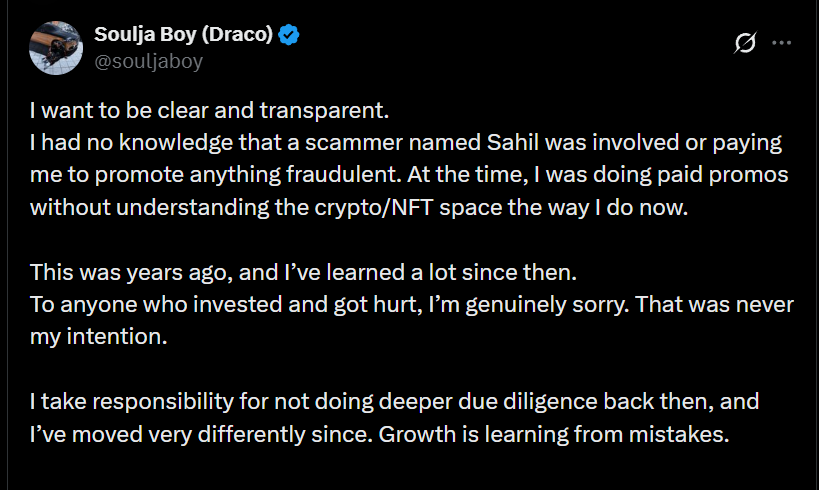Viewport: 819px width, 490px height.
Task: Click the "my intention." line
Action: (x=98, y=338)
